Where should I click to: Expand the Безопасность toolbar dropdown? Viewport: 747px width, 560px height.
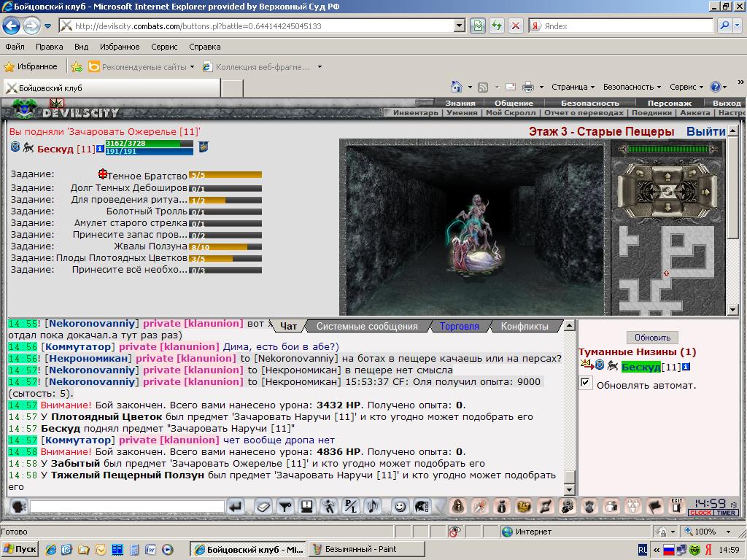[632, 87]
